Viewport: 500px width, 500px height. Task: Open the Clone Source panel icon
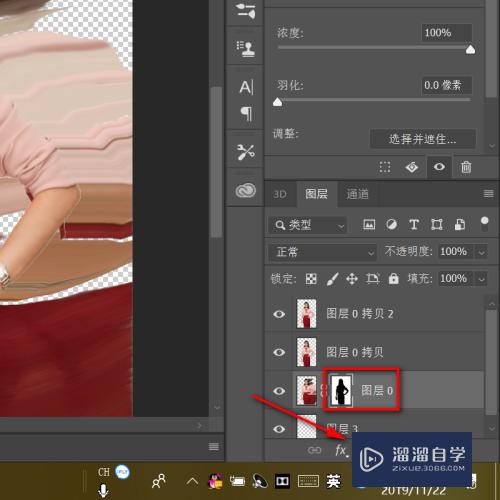coord(246,48)
